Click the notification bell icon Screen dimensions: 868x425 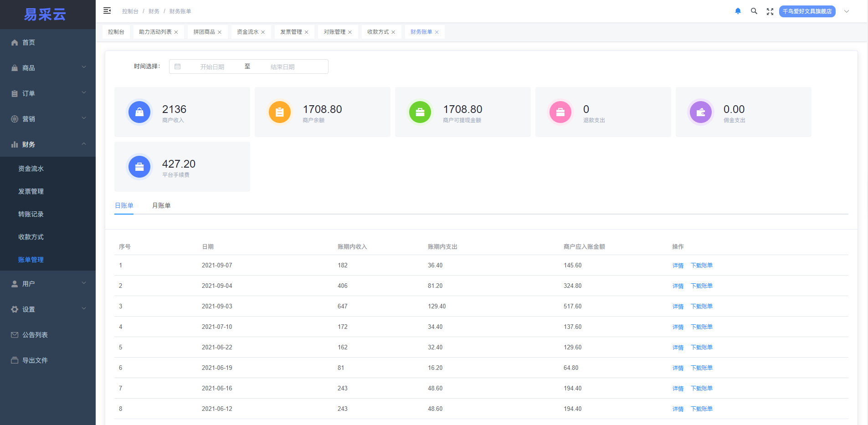[x=738, y=11]
